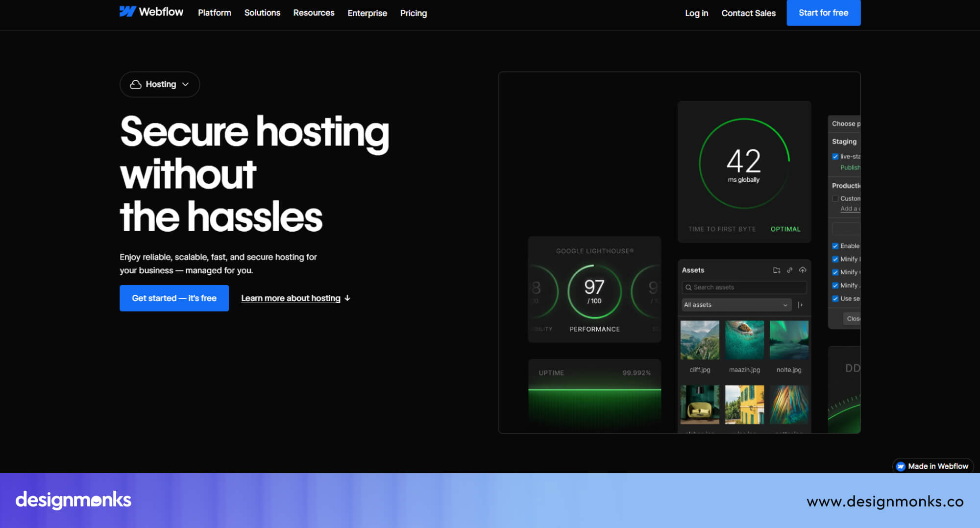Viewport: 980px width, 528px height.
Task: Click the Add a custom domain link
Action: point(850,209)
